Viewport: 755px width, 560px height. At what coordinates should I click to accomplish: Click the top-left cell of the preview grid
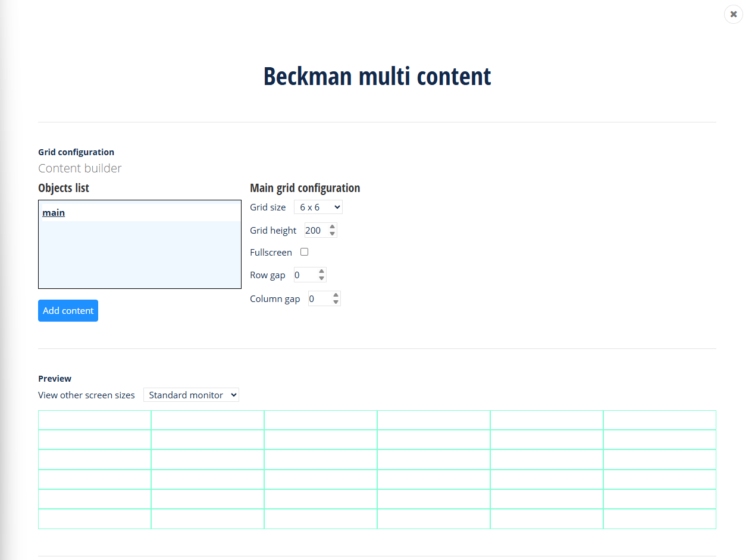(x=95, y=420)
